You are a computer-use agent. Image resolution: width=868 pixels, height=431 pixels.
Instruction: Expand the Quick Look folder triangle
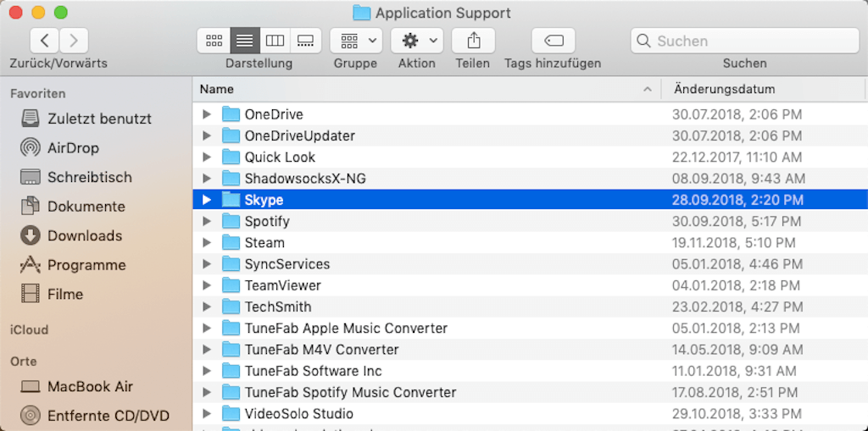tap(207, 157)
